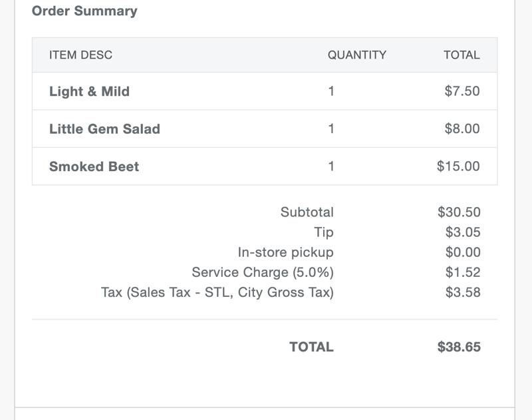Select the Smoked Beet item name
The image size is (532, 420).
point(94,166)
